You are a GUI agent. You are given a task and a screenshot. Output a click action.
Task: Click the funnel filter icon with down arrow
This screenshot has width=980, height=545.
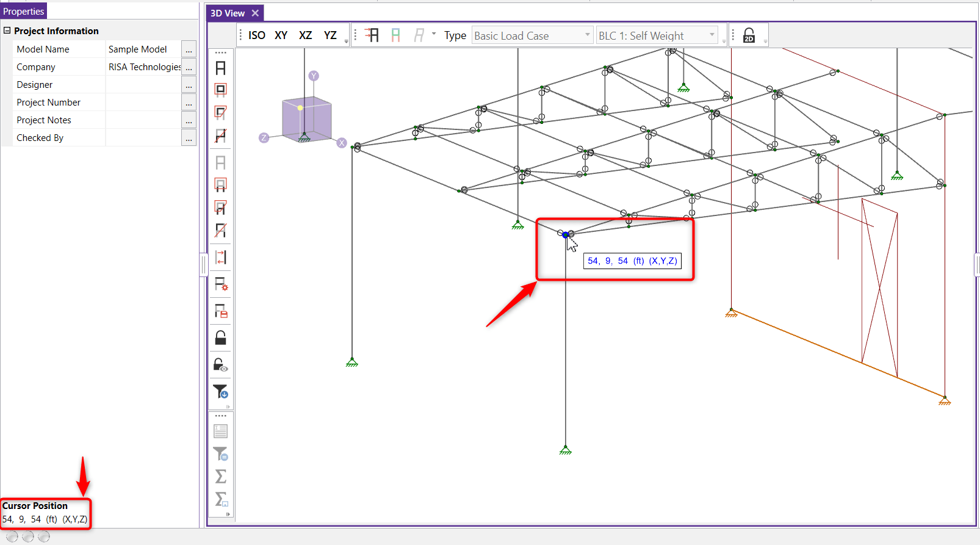[x=221, y=391]
